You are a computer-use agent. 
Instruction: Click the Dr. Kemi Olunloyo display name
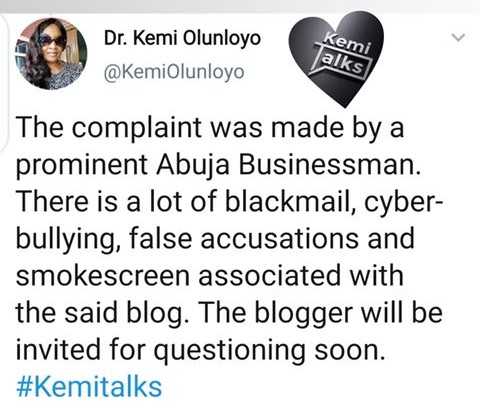click(x=182, y=38)
